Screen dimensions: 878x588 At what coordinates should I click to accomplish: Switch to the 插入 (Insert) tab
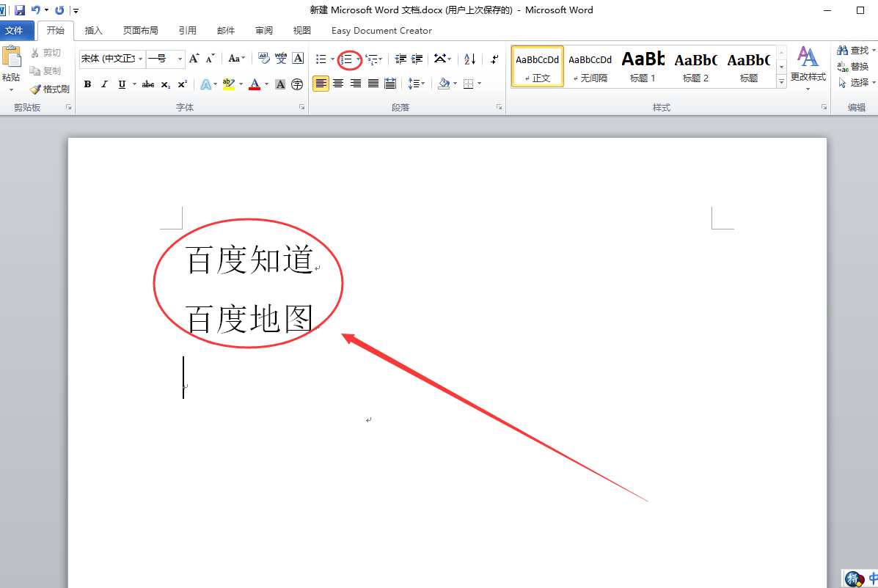point(93,31)
